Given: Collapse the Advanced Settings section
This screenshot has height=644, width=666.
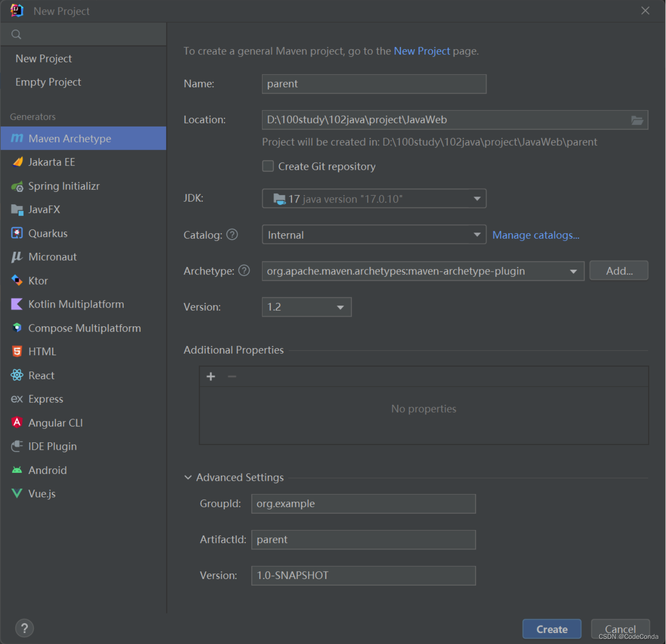Looking at the screenshot, I should click(188, 477).
